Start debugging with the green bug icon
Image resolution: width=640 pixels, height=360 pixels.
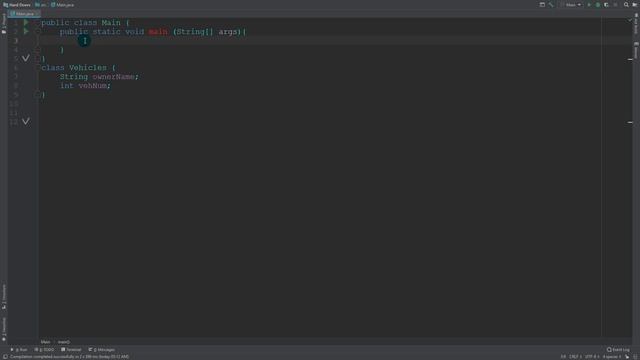(598, 5)
